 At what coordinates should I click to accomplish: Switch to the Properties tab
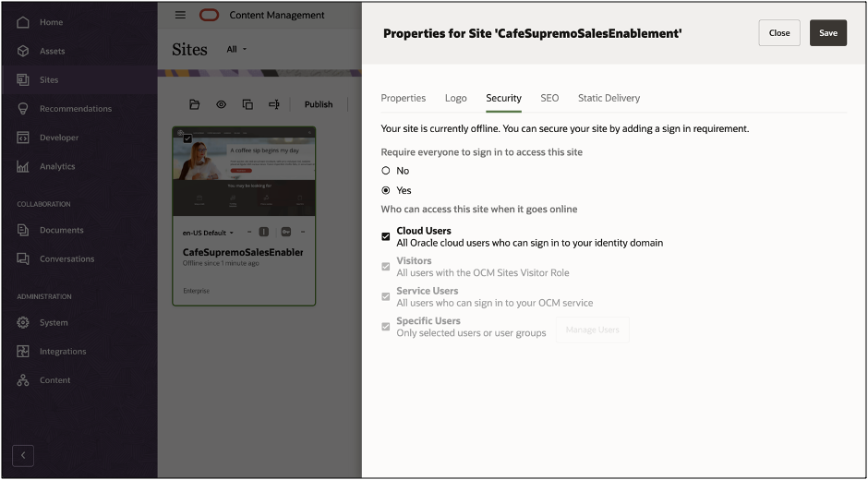click(x=403, y=98)
